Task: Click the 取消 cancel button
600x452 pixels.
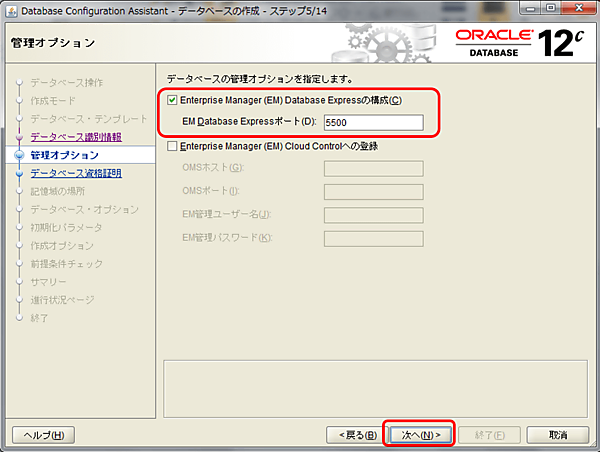Action: (558, 435)
